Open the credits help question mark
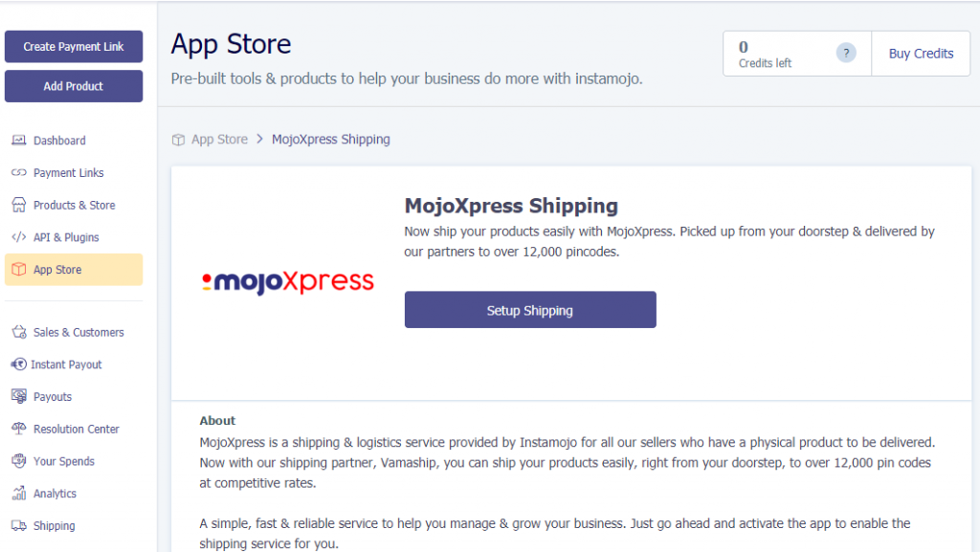Screen dimensions: 980x552 coord(846,54)
